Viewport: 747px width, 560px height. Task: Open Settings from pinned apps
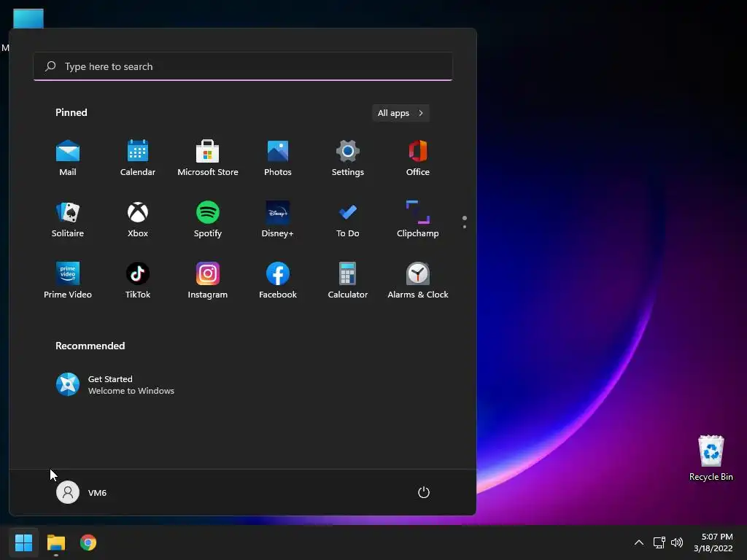[x=348, y=158]
